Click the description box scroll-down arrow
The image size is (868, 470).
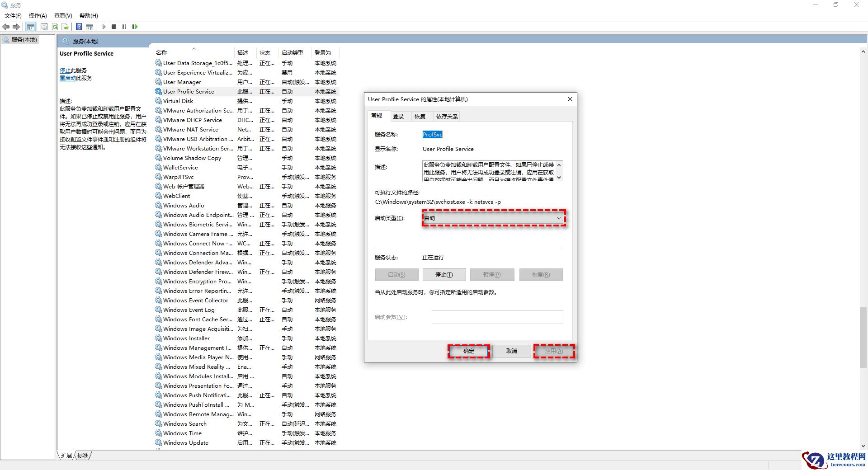[559, 178]
